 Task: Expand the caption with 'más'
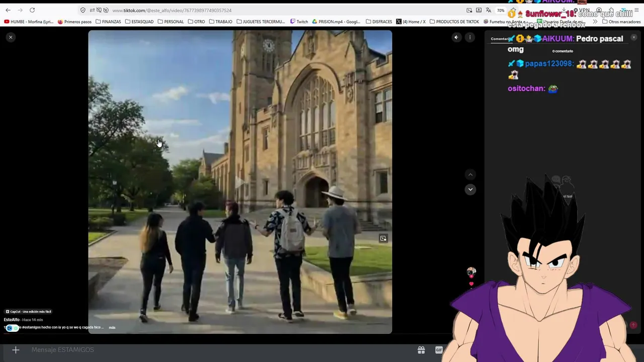click(x=112, y=328)
